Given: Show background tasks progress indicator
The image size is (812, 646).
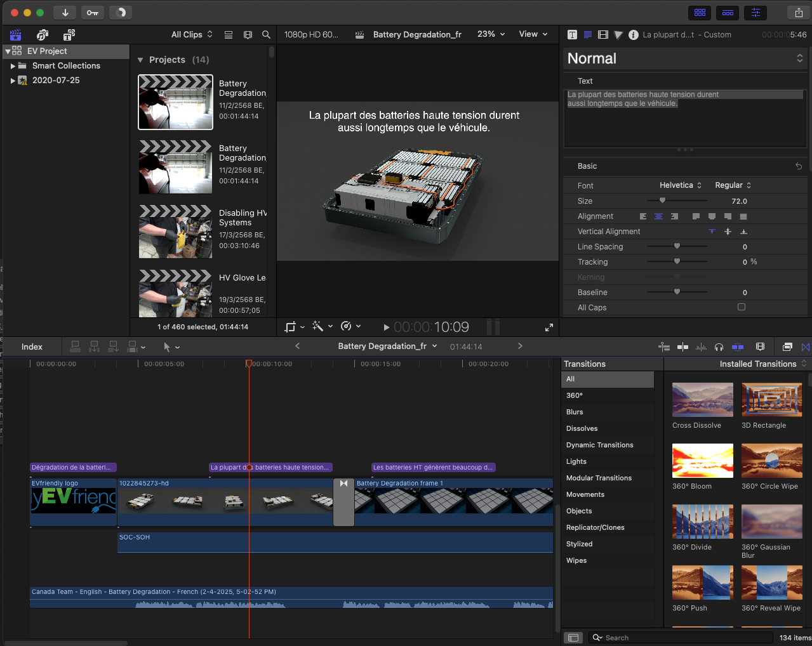Looking at the screenshot, I should click(x=121, y=12).
